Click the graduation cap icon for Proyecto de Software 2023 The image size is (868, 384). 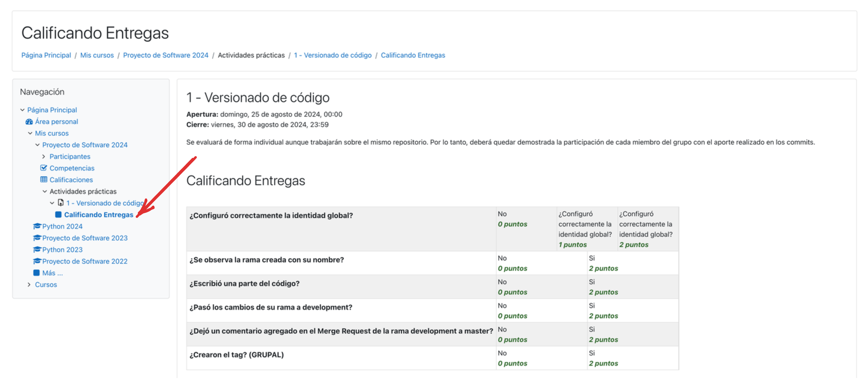[37, 238]
